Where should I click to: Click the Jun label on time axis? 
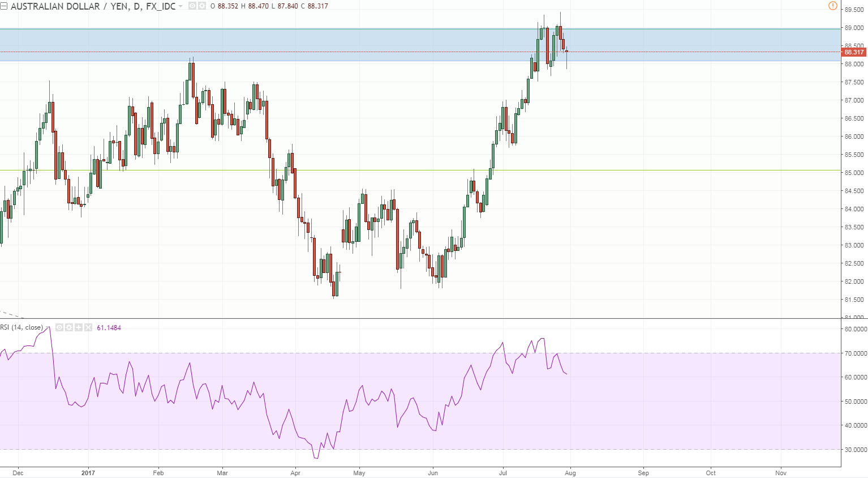click(x=433, y=473)
